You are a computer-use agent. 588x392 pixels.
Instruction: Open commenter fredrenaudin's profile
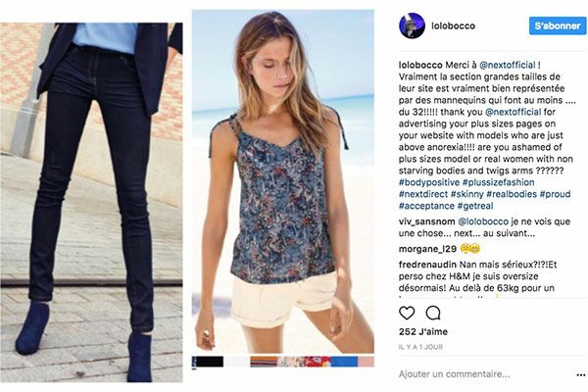pos(427,265)
